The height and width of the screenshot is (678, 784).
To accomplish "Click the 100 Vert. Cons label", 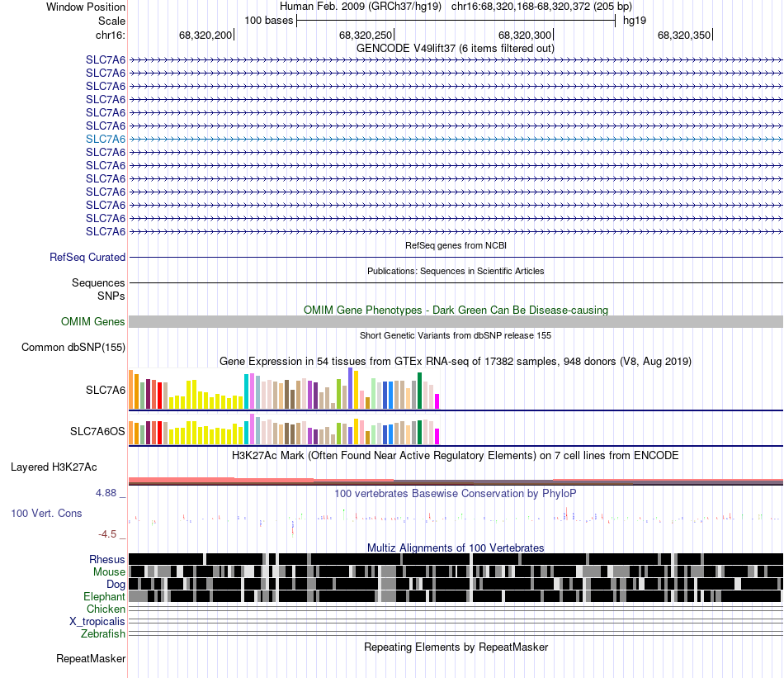I will click(x=46, y=514).
